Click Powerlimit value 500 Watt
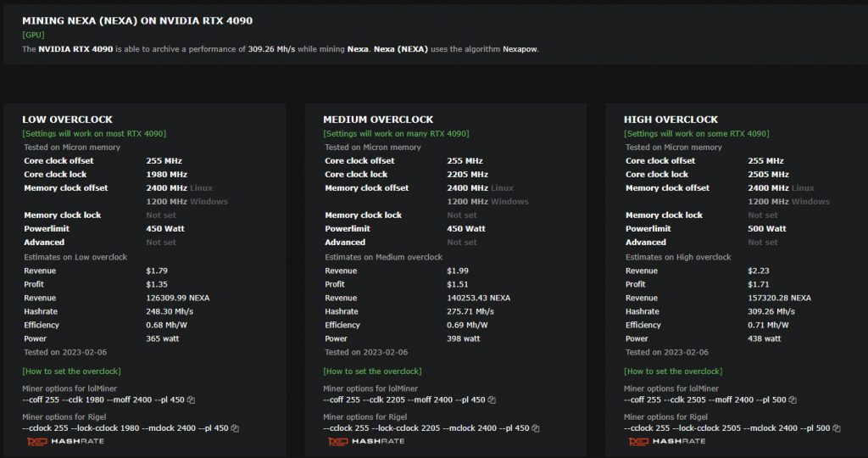868x458 pixels. [x=766, y=228]
